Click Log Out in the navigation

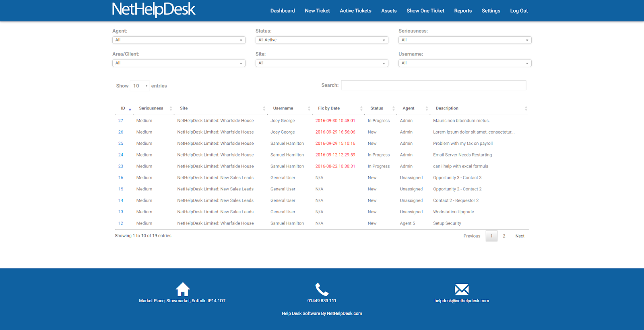tap(519, 11)
